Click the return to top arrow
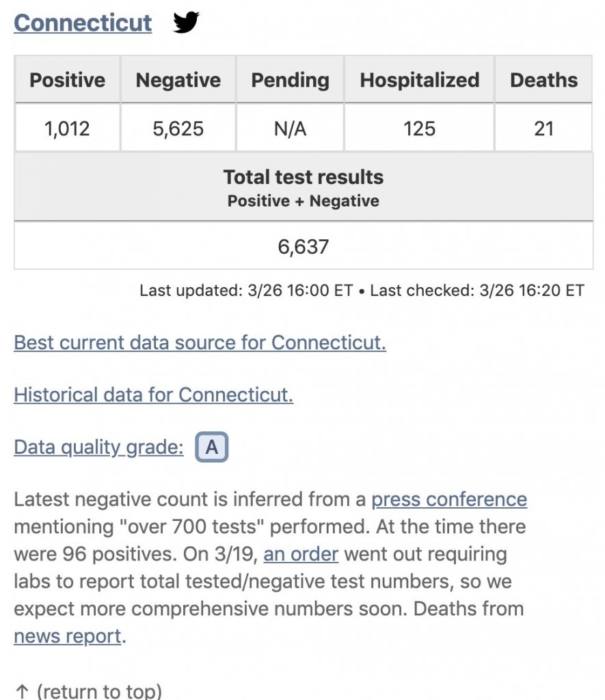This screenshot has height=700, width=605. 21,691
